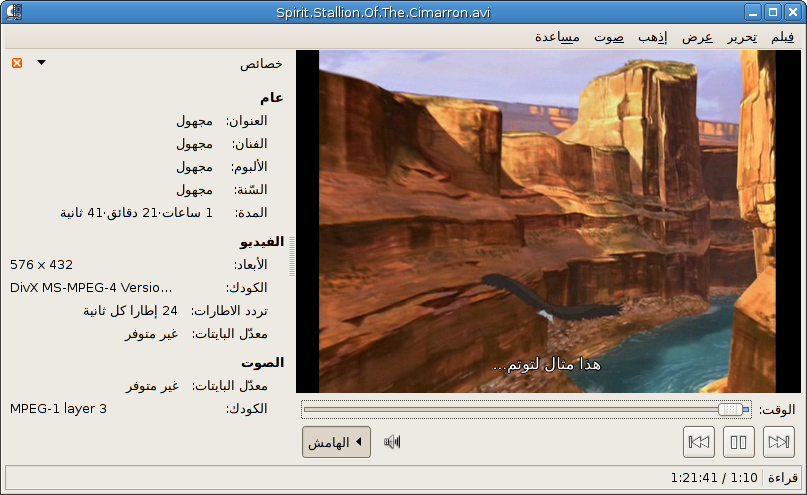Toggle the sidebar with الهامش button
The image size is (807, 495).
(x=336, y=442)
